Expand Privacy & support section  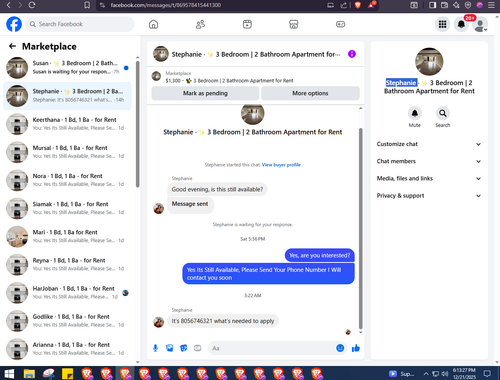pos(429,196)
